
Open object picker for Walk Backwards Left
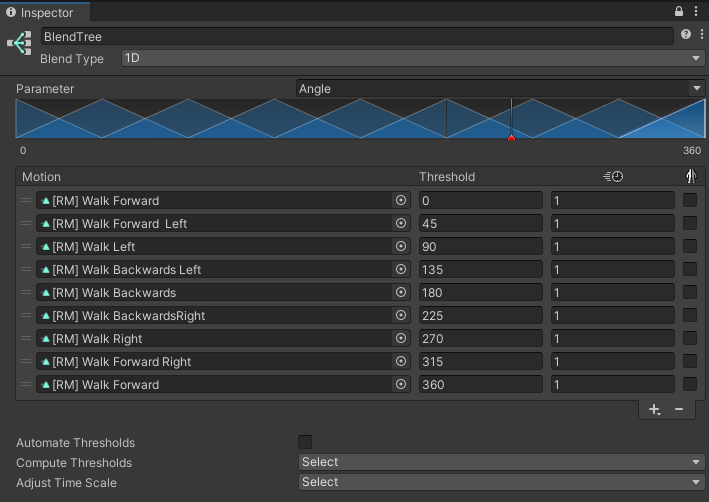(401, 270)
